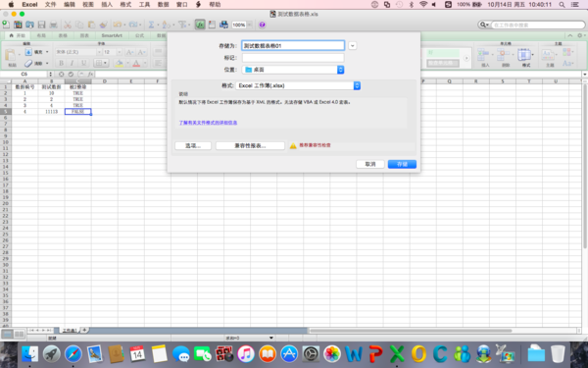Click the Redo arrow icon

133,25
